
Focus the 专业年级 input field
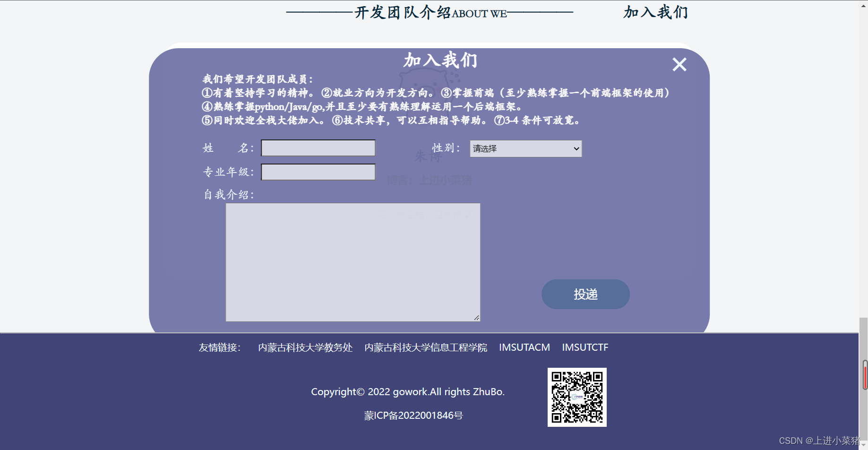(318, 172)
